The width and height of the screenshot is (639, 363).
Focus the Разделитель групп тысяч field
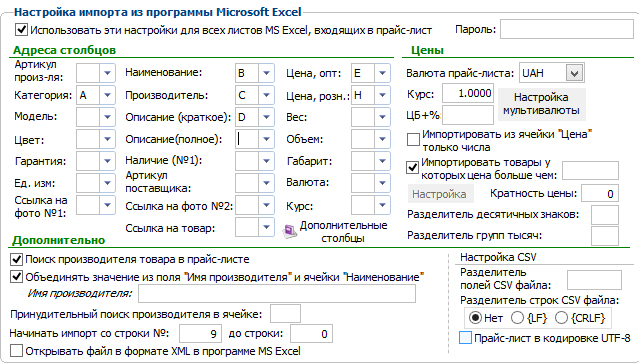click(605, 236)
